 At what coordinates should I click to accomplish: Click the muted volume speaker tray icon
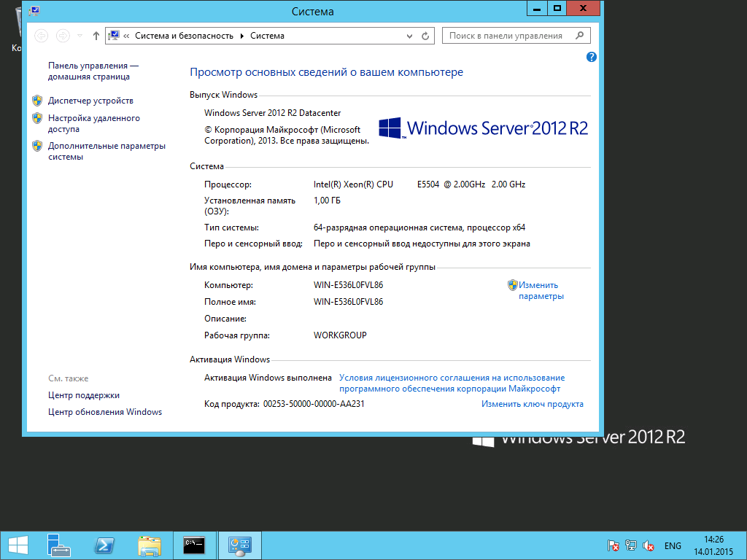coord(648,545)
